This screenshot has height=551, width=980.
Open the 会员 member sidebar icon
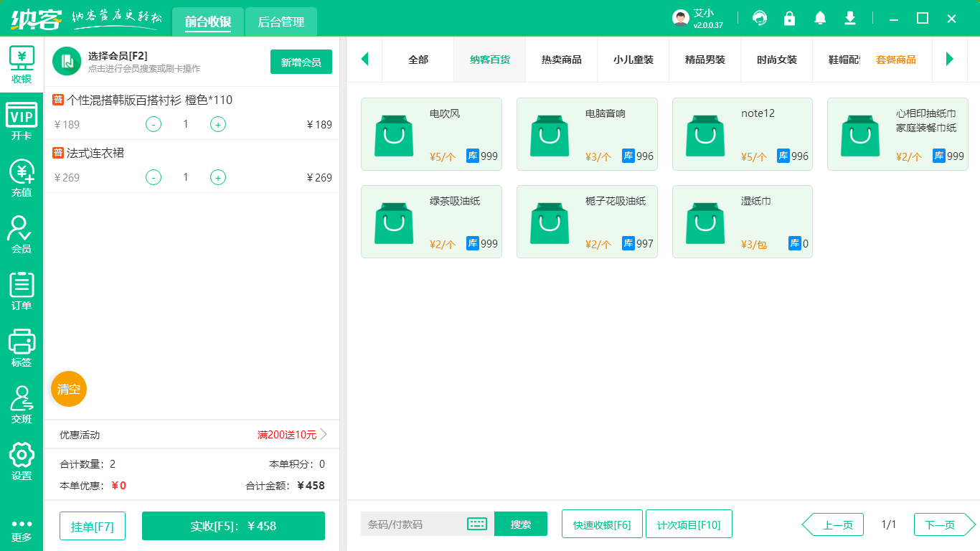(22, 235)
